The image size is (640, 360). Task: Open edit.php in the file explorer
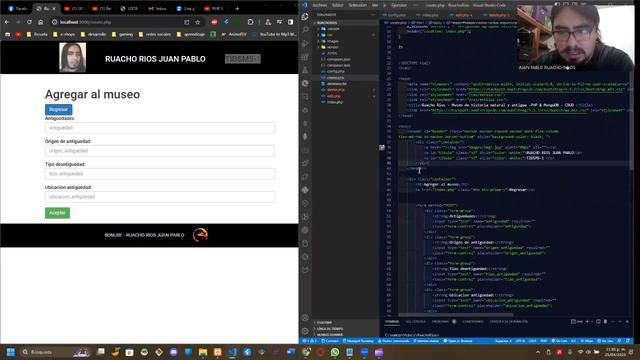pos(333,96)
